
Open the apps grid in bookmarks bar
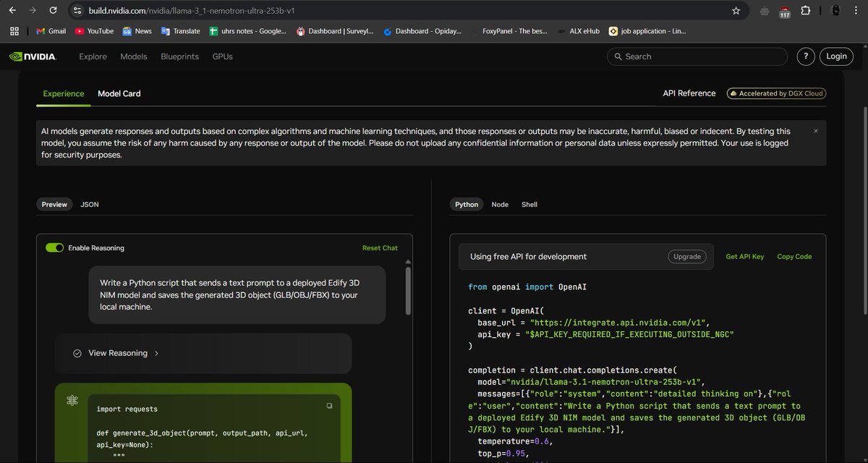[14, 31]
